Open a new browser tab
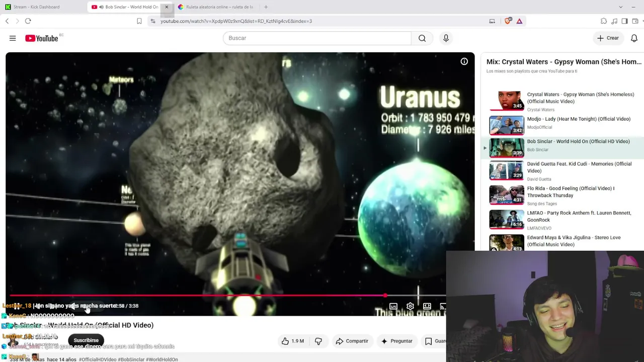644x362 pixels. (266, 7)
